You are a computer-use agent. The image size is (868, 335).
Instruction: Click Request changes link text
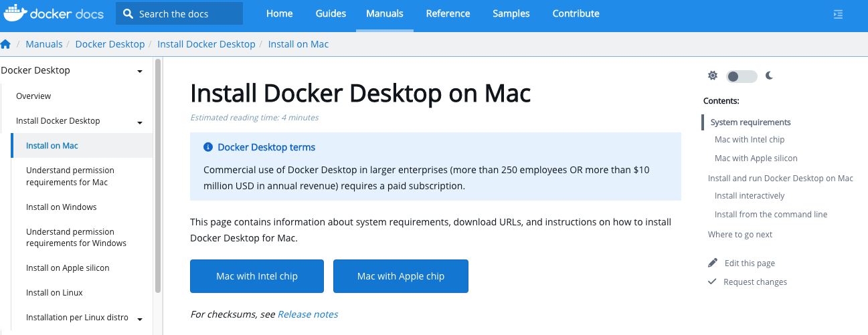pyautogui.click(x=755, y=282)
